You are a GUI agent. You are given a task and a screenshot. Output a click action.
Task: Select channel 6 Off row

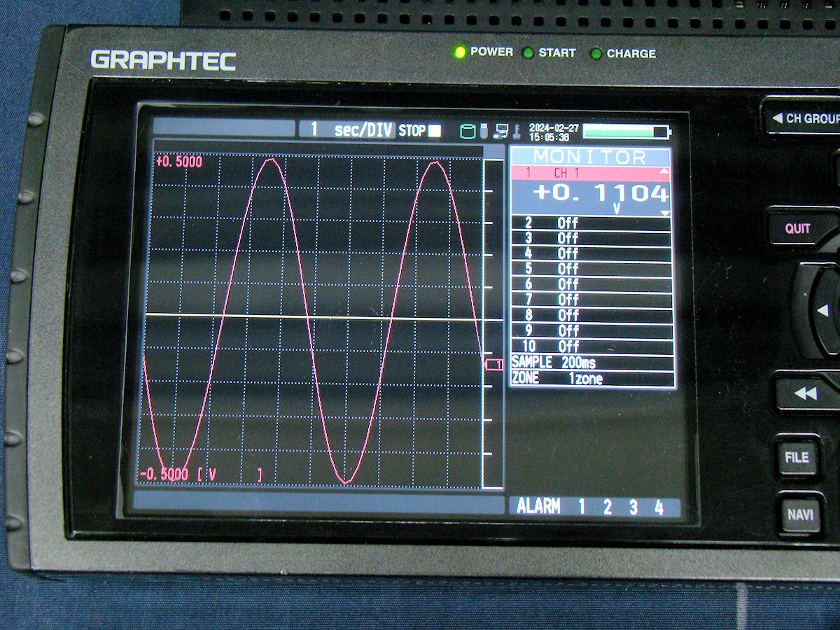[x=591, y=285]
